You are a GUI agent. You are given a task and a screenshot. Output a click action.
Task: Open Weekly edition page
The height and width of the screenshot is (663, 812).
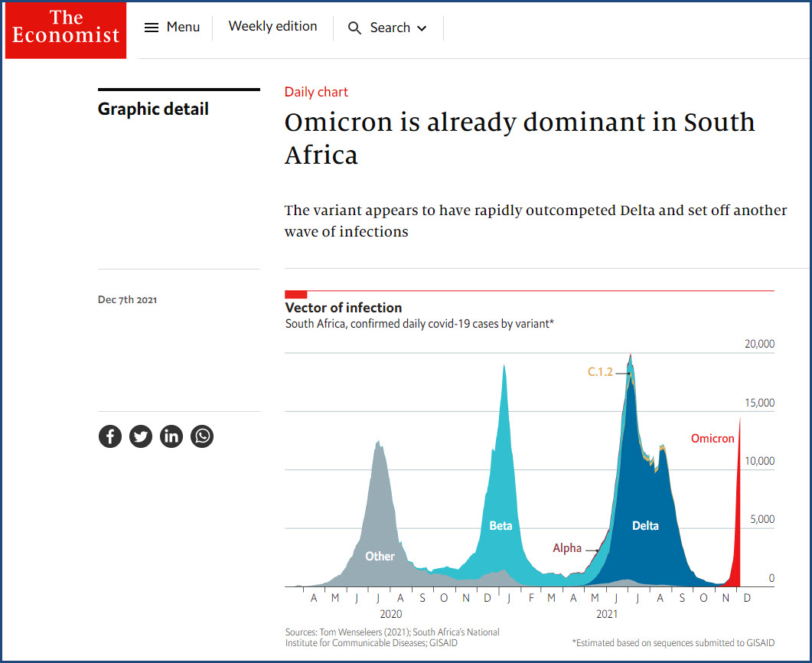coord(272,27)
